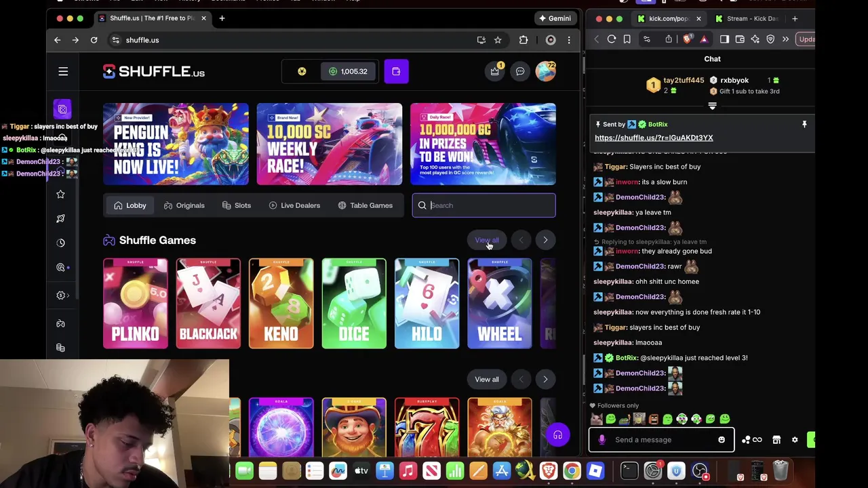Click the Send a message field
This screenshot has width=868, height=488.
coord(661,440)
